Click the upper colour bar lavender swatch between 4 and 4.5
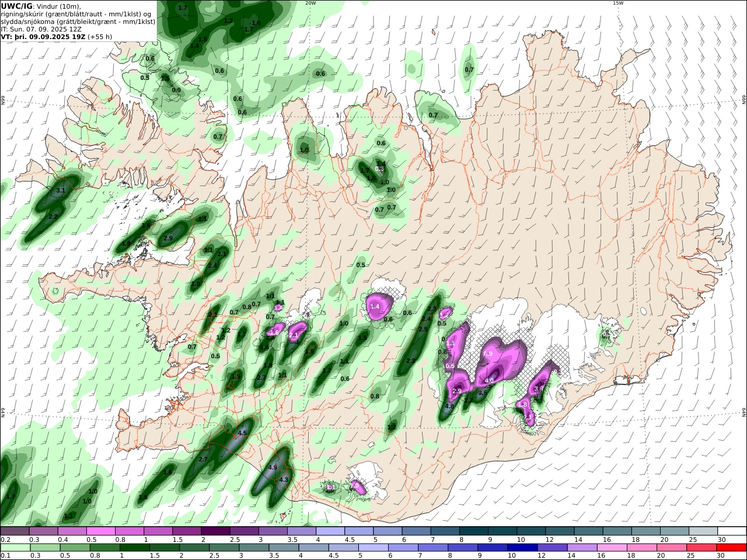Image resolution: width=747 pixels, height=560 pixels. tap(330, 531)
